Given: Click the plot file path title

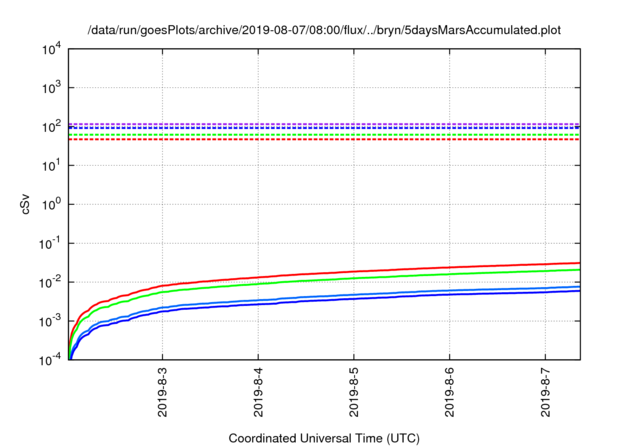Looking at the screenshot, I should point(324,30).
